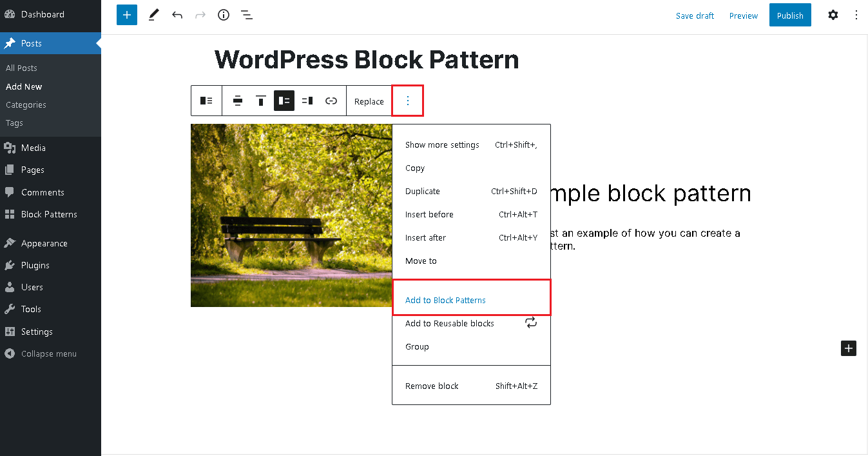Toggle show media on right side
The width and height of the screenshot is (868, 456).
pyautogui.click(x=307, y=101)
